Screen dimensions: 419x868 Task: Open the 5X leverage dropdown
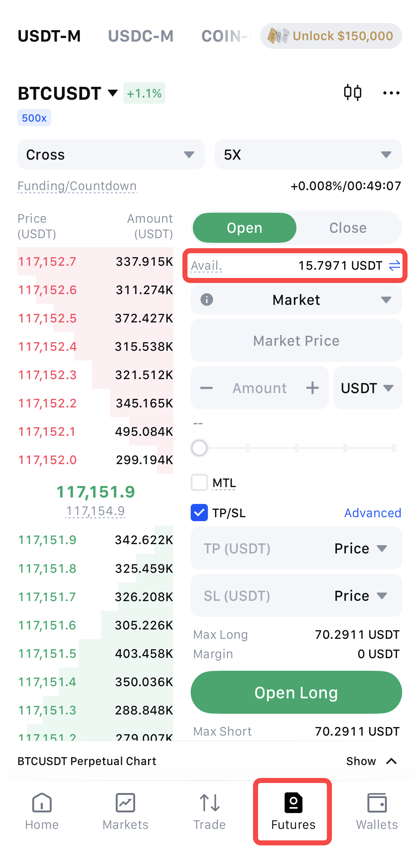308,155
